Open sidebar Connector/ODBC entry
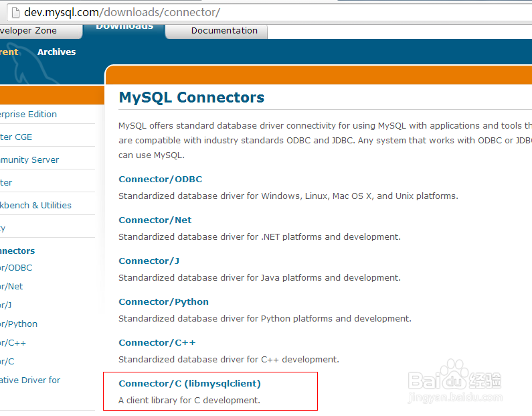The image size is (532, 416). [16, 267]
